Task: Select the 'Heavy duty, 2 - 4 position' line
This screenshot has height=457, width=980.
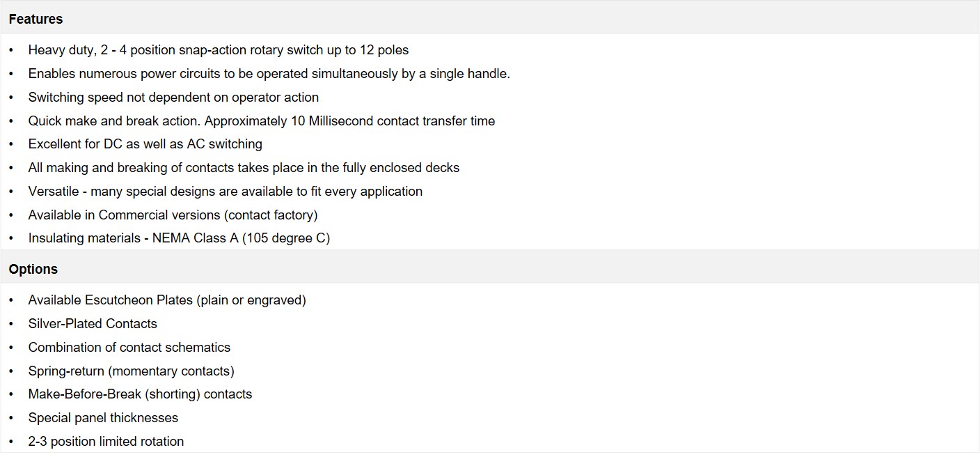Action: point(219,50)
